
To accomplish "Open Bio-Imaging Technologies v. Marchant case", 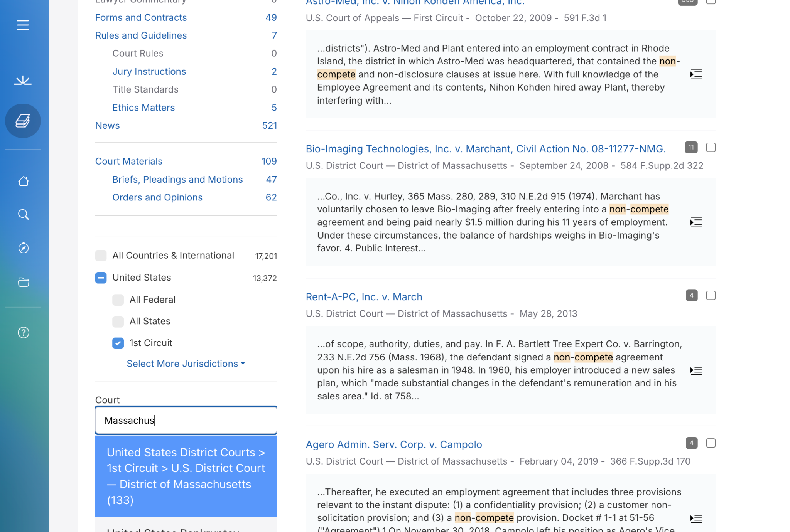I will pyautogui.click(x=486, y=148).
